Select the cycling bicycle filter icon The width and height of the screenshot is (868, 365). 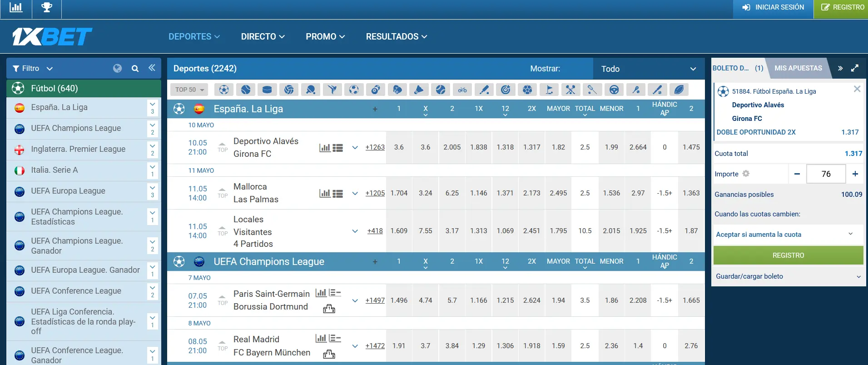point(462,90)
